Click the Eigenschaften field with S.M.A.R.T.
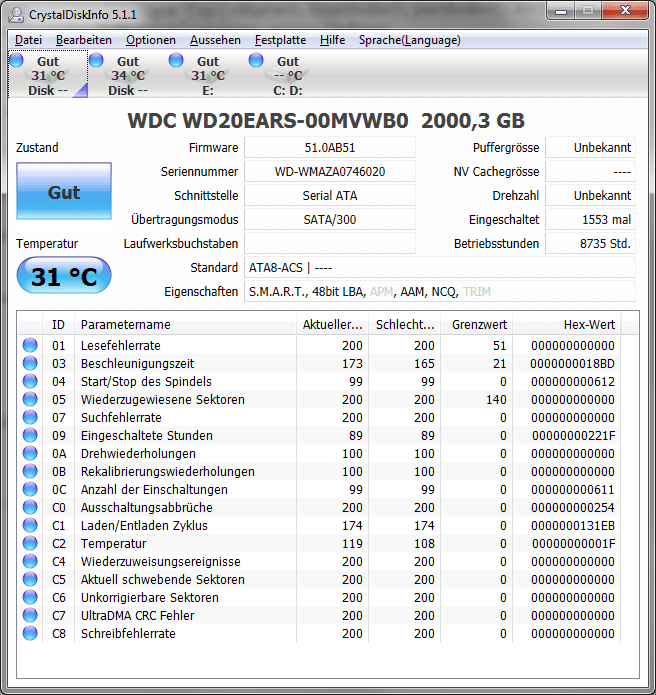Viewport: 656px width, 695px height. (440, 292)
